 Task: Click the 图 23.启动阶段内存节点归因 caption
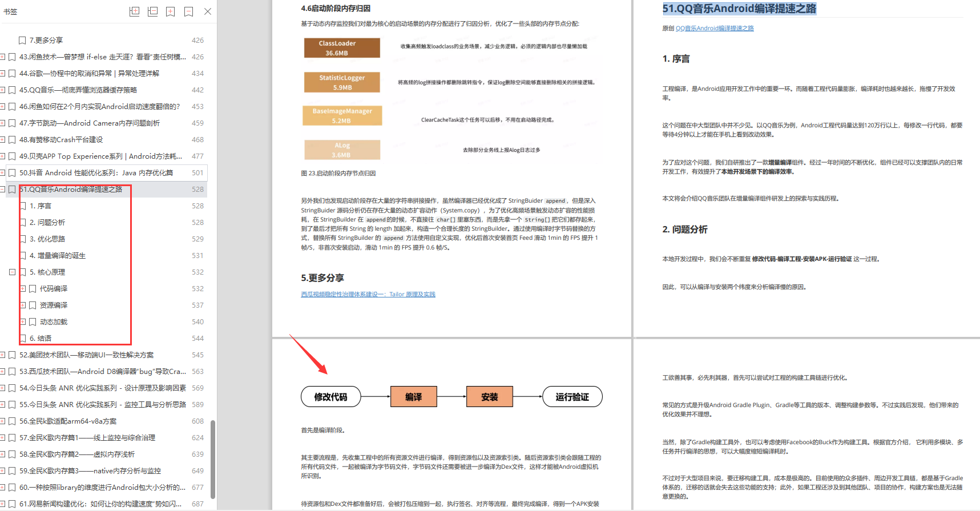point(338,174)
